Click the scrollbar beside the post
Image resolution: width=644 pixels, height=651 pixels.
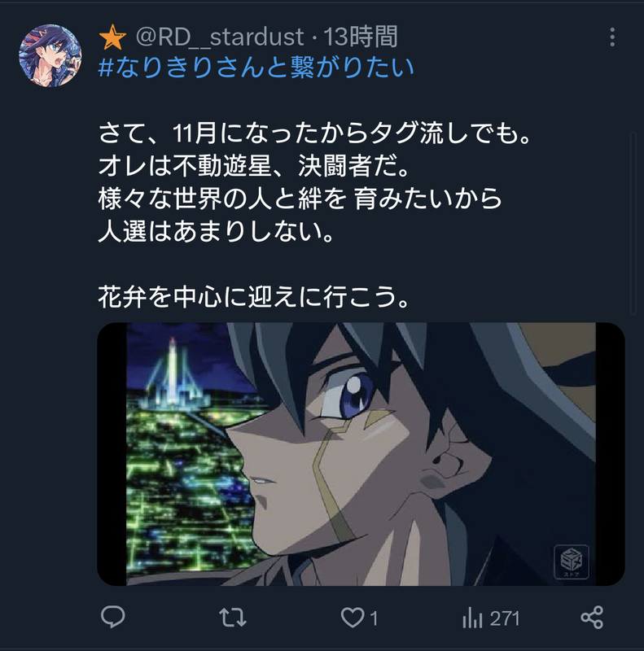pyautogui.click(x=633, y=223)
